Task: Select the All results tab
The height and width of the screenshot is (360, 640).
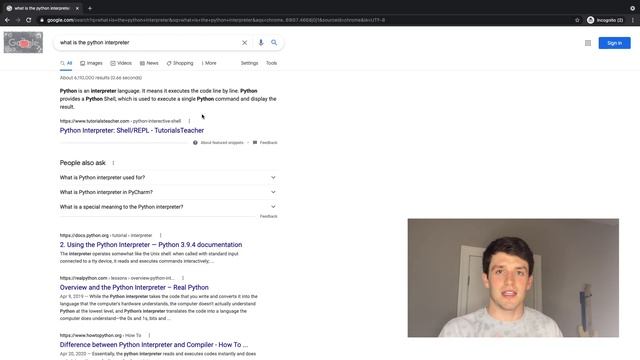Action: click(x=66, y=63)
